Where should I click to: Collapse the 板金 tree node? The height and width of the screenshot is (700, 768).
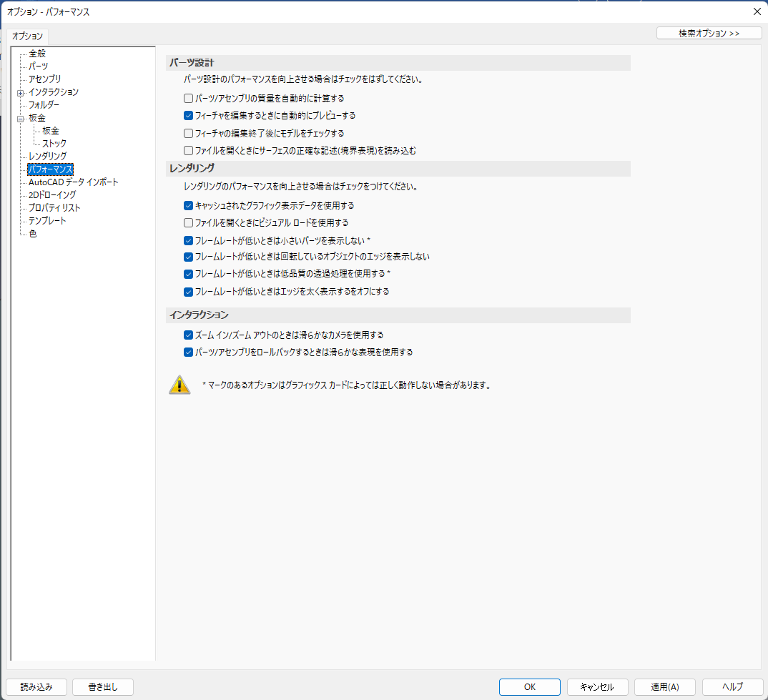(20, 118)
